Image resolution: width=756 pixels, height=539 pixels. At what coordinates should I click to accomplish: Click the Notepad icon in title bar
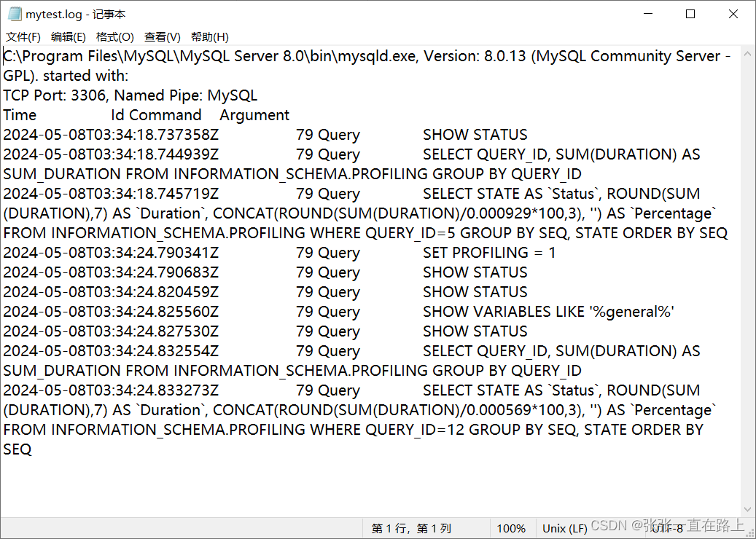click(x=15, y=14)
